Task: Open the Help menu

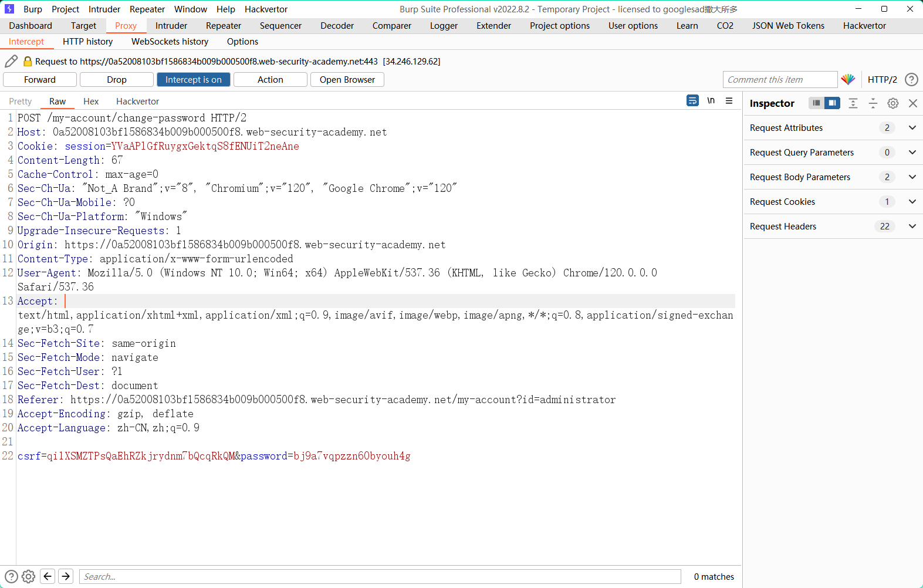Action: click(226, 9)
